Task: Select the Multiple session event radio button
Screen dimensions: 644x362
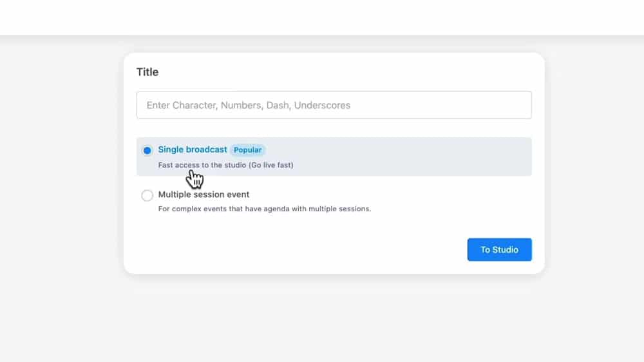Action: point(147,195)
